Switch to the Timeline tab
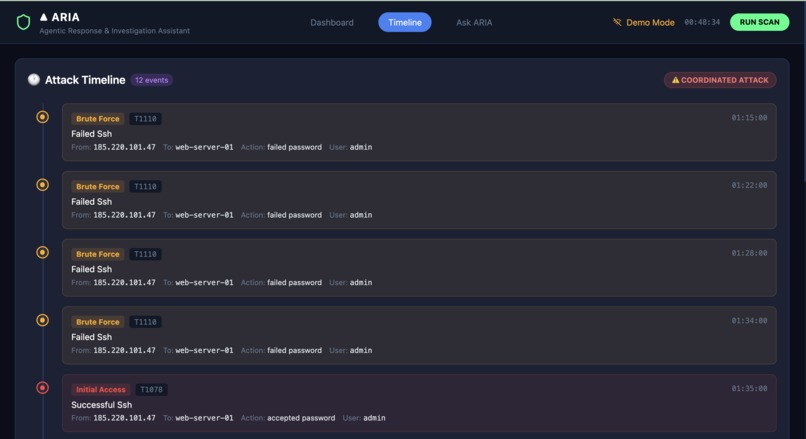 [405, 23]
